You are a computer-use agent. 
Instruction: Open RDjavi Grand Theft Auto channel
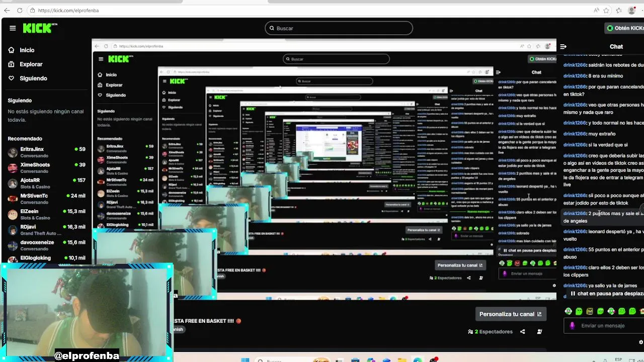click(46, 230)
